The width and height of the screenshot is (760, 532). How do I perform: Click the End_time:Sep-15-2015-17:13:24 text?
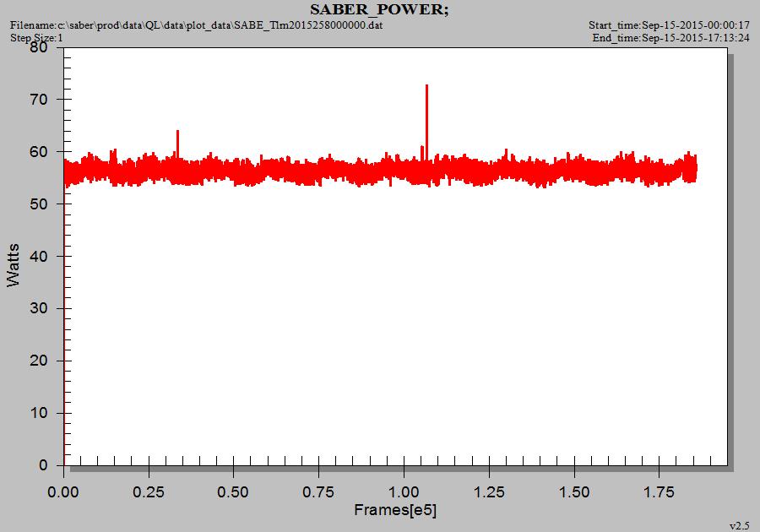[670, 38]
